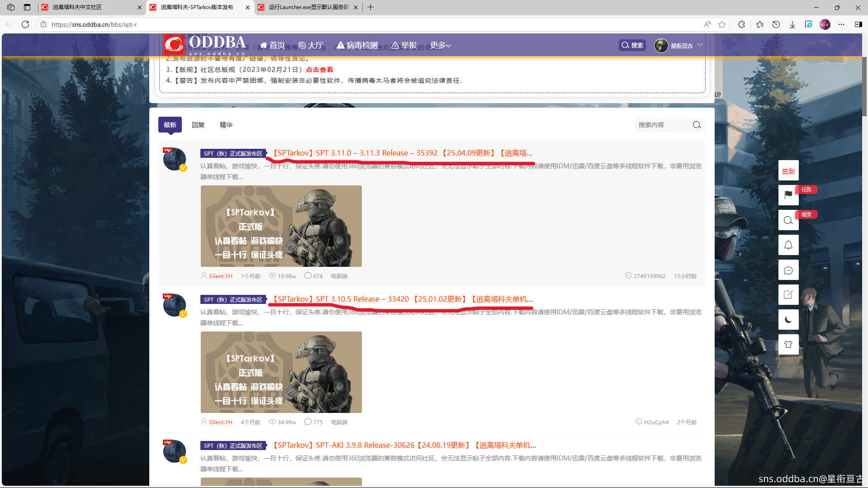Viewport: 868px width, 488px height.
Task: Click the magnifier icon in post search
Action: [697, 125]
